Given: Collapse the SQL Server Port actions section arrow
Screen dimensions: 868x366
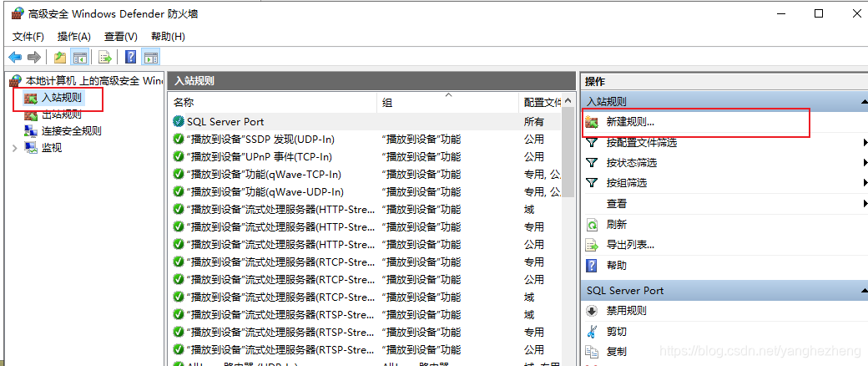Looking at the screenshot, I should pos(863,291).
